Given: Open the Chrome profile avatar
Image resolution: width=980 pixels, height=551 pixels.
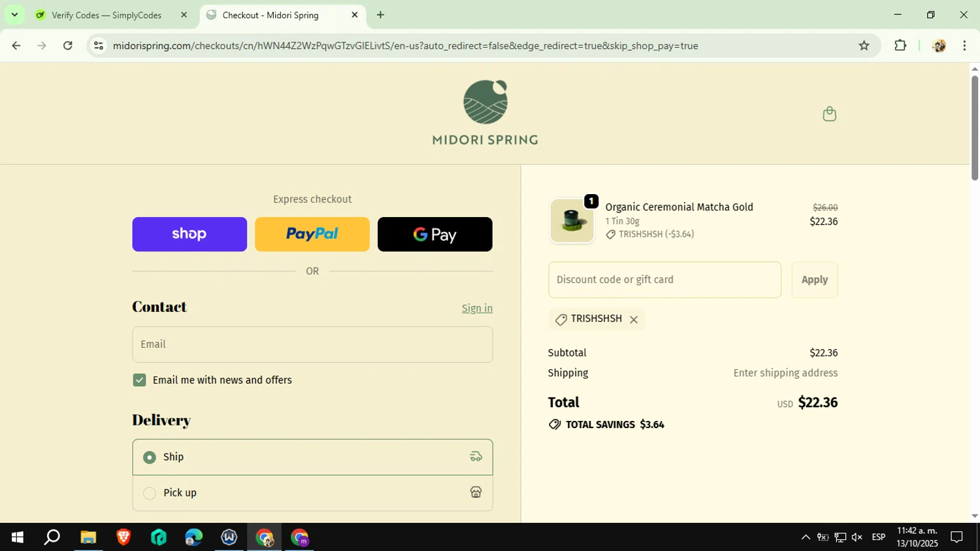Looking at the screenshot, I should [939, 46].
